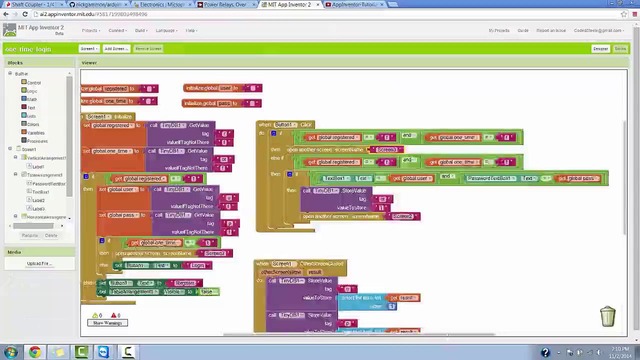Open TeamViewer from the taskbar

[104, 352]
